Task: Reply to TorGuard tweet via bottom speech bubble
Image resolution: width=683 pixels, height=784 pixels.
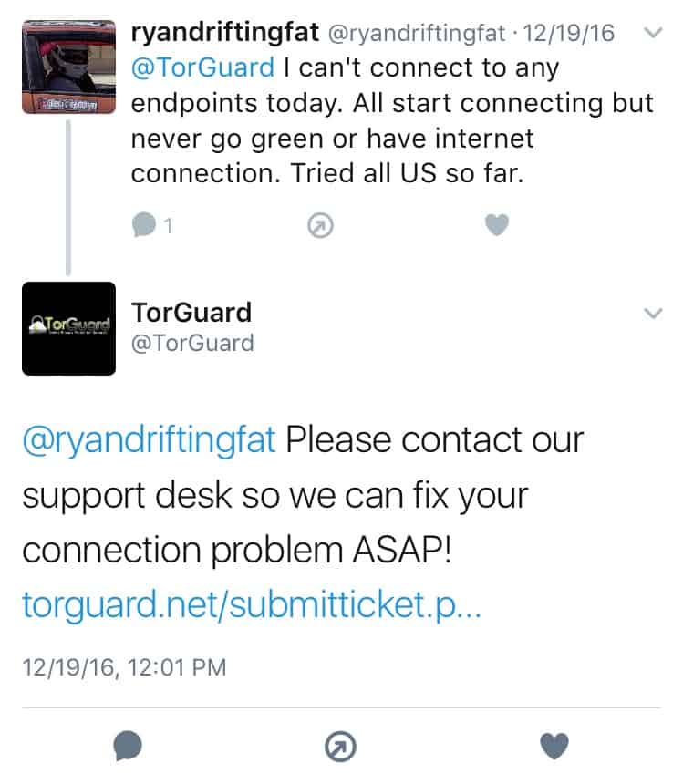Action: 128,745
